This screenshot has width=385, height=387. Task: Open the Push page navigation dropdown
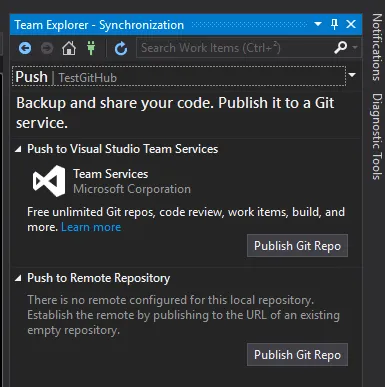tap(352, 75)
